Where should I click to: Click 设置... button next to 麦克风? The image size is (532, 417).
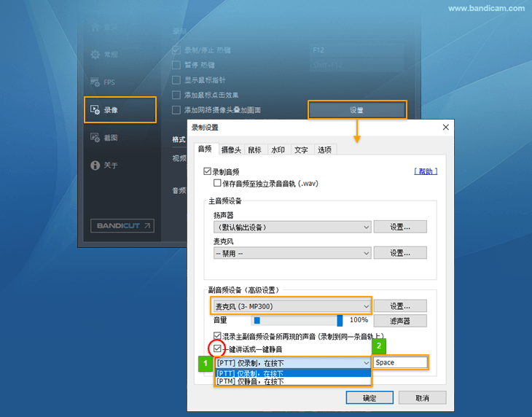[x=400, y=253]
